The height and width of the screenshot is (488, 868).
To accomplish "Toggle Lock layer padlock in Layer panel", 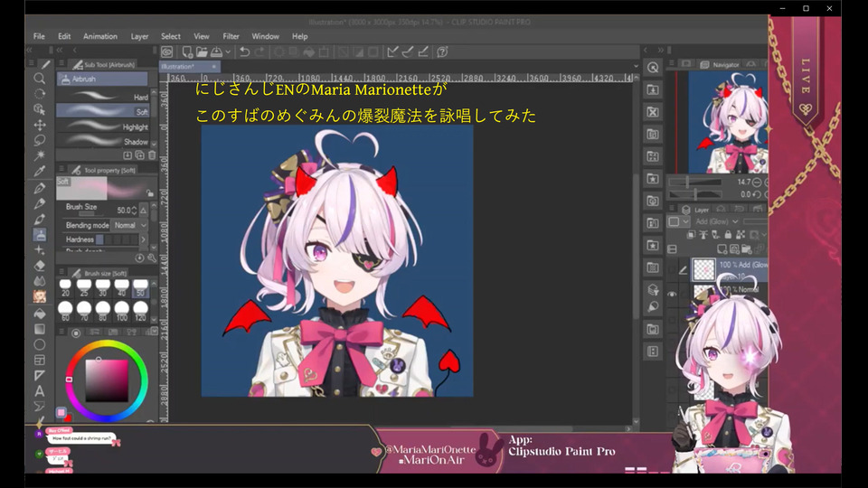I will [728, 235].
